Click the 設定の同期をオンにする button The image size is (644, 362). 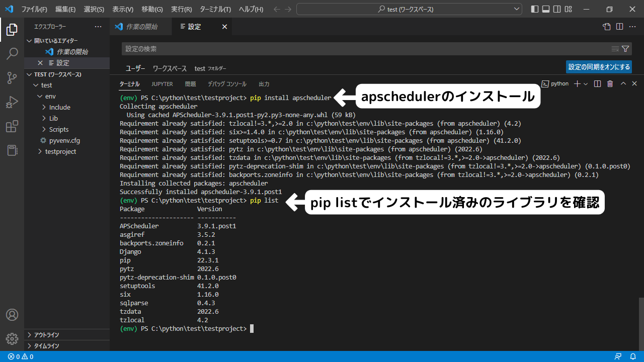coord(599,66)
